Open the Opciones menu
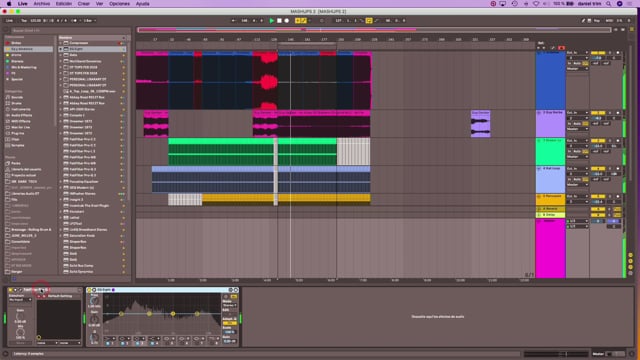The image size is (640, 360). point(119,4)
